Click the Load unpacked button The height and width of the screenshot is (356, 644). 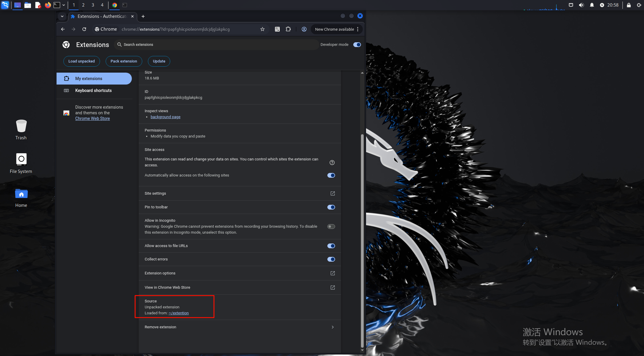82,61
